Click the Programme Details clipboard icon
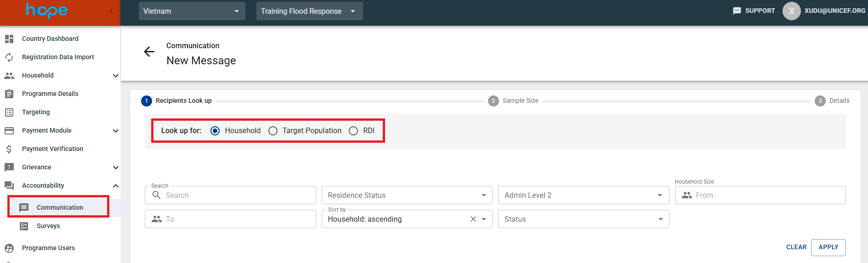The width and height of the screenshot is (868, 263). [x=9, y=94]
